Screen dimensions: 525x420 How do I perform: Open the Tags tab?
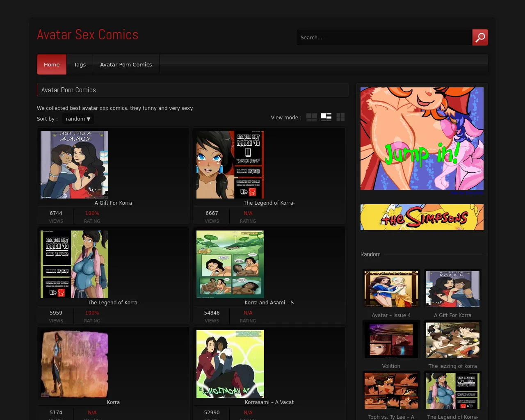coord(80,64)
